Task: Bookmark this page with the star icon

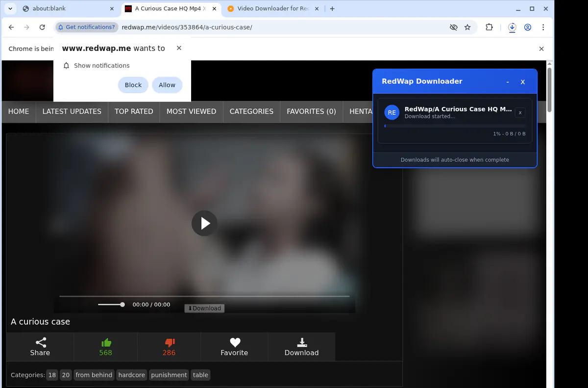Action: point(467,27)
